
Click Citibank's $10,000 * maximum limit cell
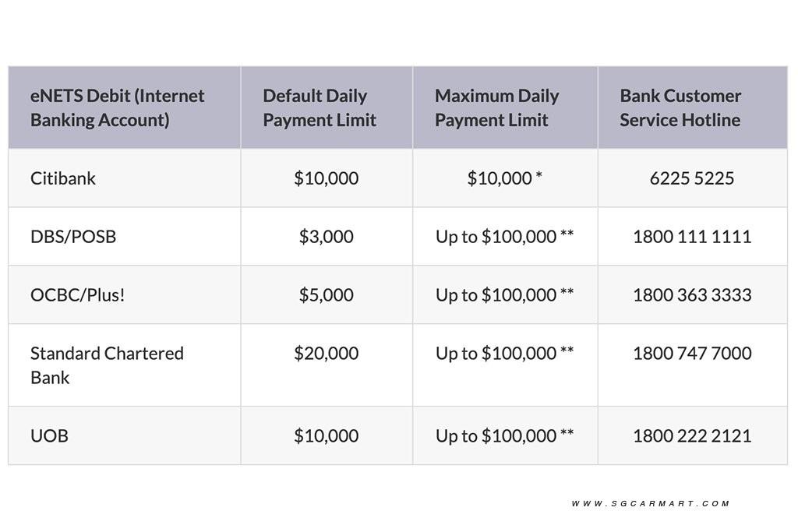coord(504,178)
